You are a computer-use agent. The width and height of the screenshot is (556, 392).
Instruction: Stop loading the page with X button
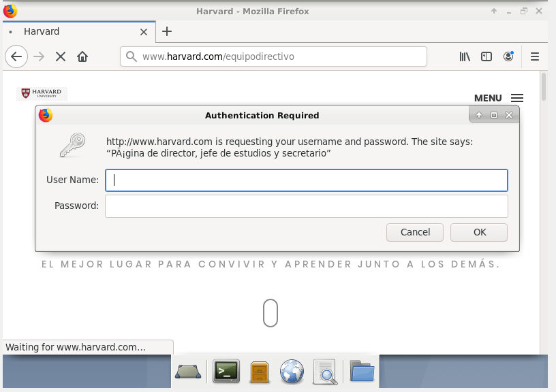click(x=61, y=56)
